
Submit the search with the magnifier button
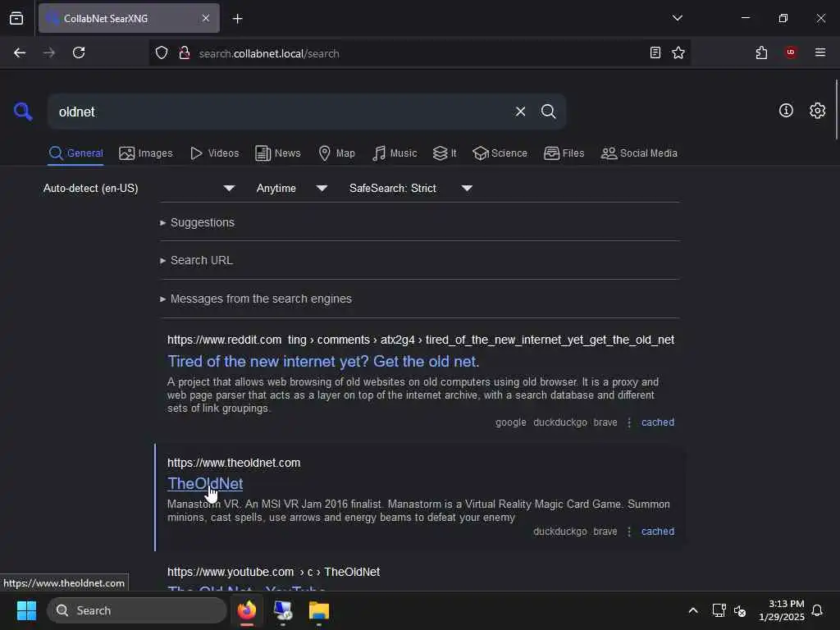tap(548, 112)
